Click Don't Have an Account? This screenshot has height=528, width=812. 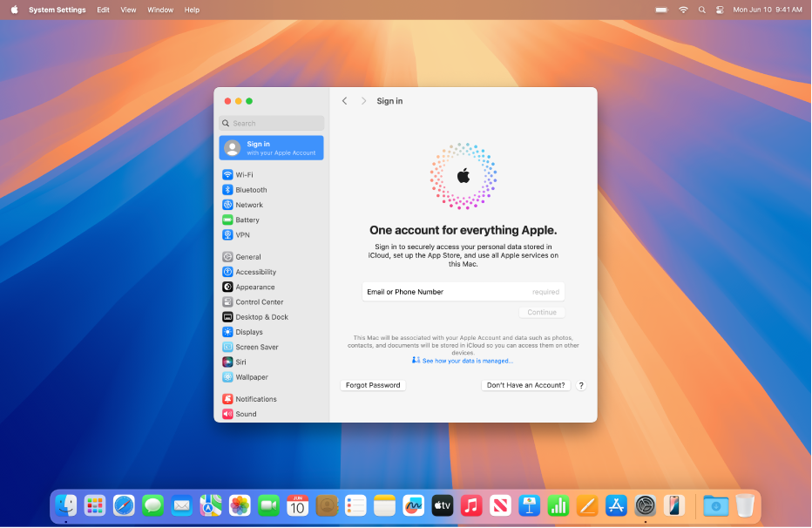(525, 384)
